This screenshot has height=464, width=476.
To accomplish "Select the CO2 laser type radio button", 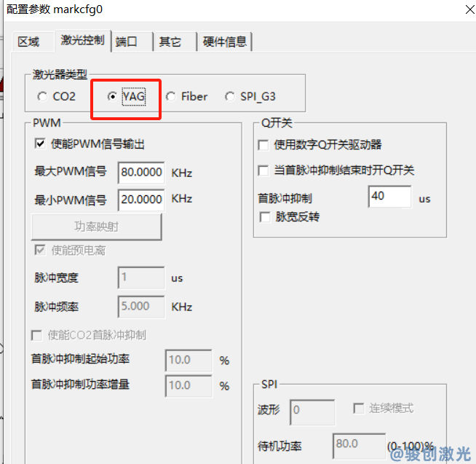I will click(x=42, y=97).
